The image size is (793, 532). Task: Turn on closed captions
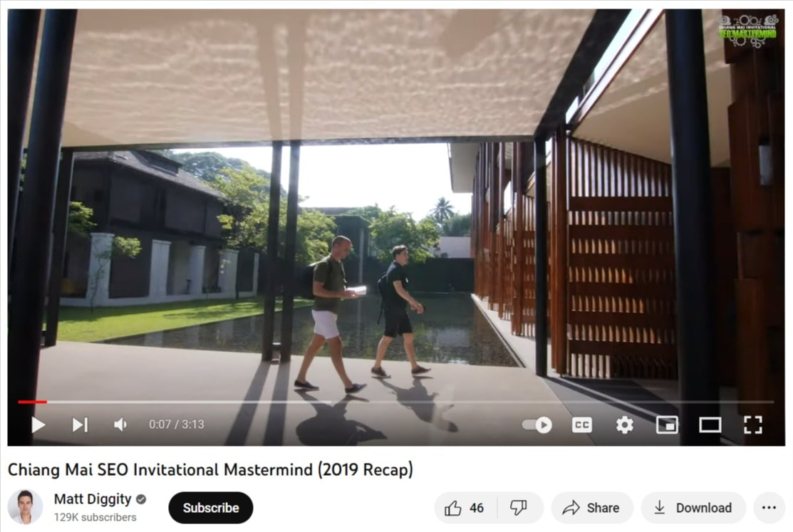581,424
